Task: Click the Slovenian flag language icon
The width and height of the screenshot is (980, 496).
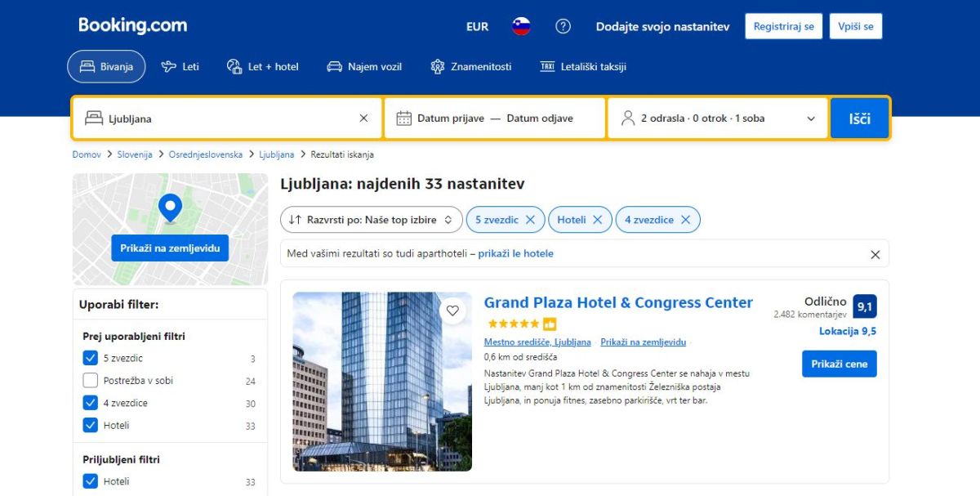Action: point(521,26)
